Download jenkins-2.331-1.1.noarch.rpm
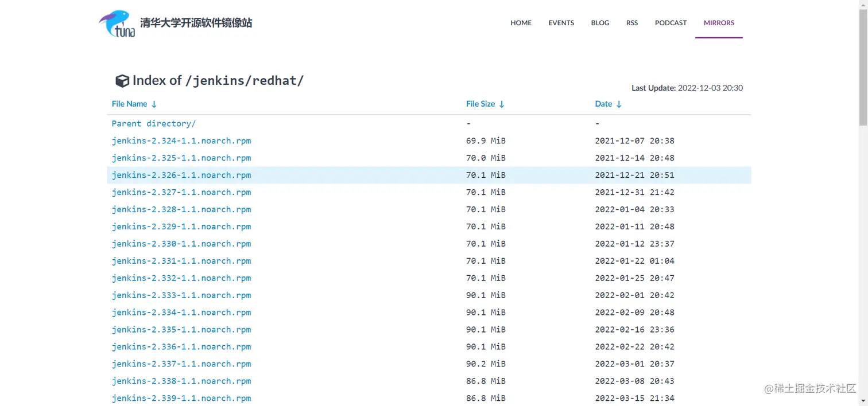868x406 pixels. pyautogui.click(x=181, y=261)
